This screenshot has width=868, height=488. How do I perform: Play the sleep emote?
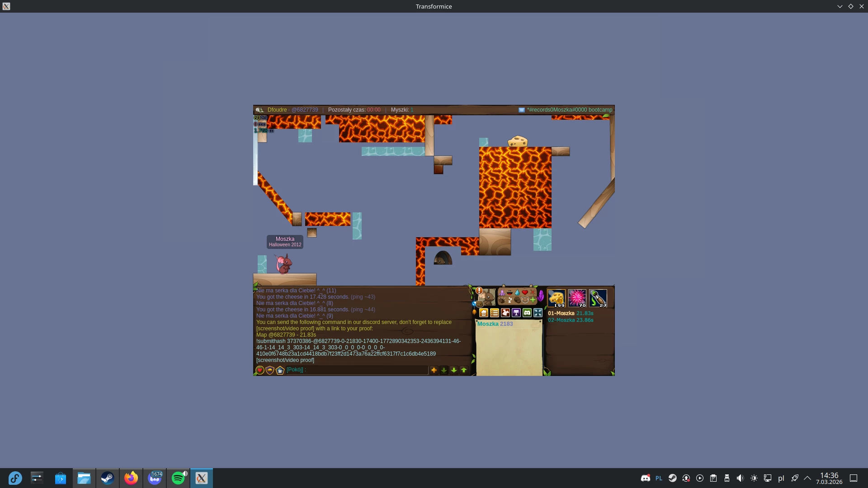[x=509, y=300]
